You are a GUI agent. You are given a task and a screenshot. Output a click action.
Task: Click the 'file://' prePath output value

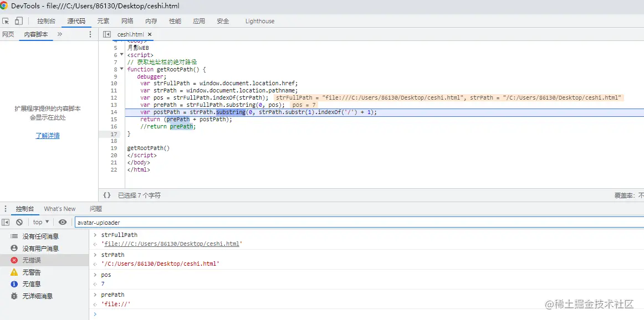116,304
